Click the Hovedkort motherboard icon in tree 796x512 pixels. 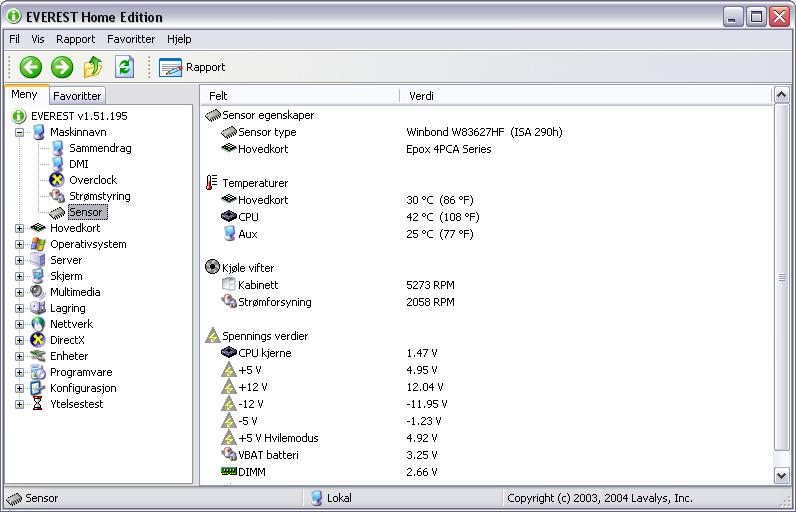pyautogui.click(x=38, y=228)
